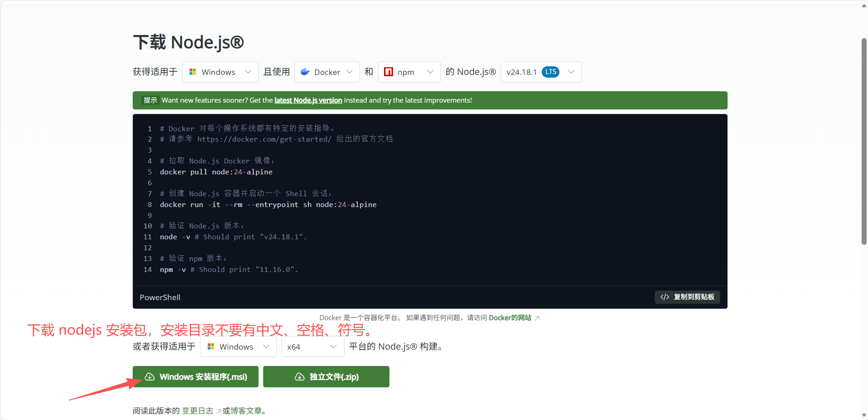Click the '# 验证 npm 版本' comment line
This screenshot has width=868, height=420.
click(193, 258)
